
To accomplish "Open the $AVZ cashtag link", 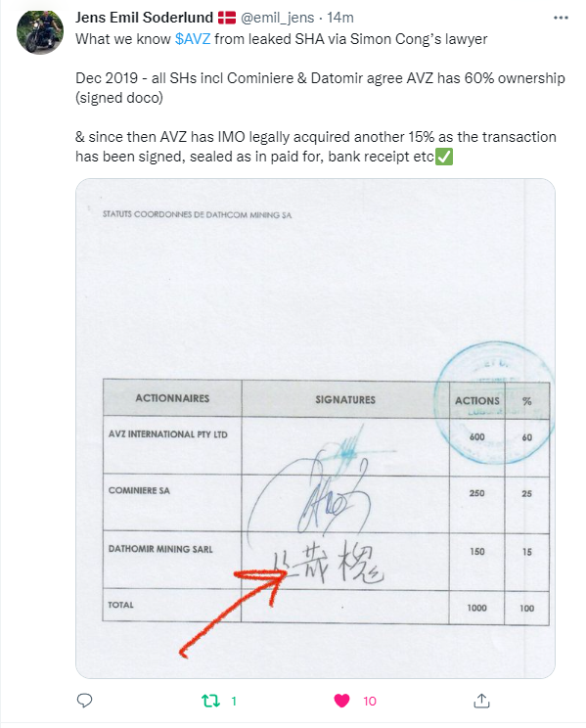I will 193,39.
